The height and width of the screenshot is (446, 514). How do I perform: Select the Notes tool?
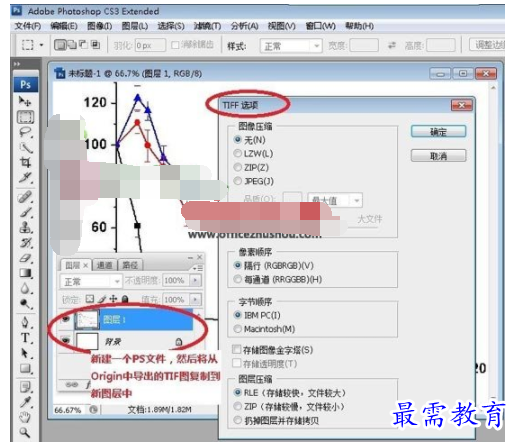(x=25, y=387)
